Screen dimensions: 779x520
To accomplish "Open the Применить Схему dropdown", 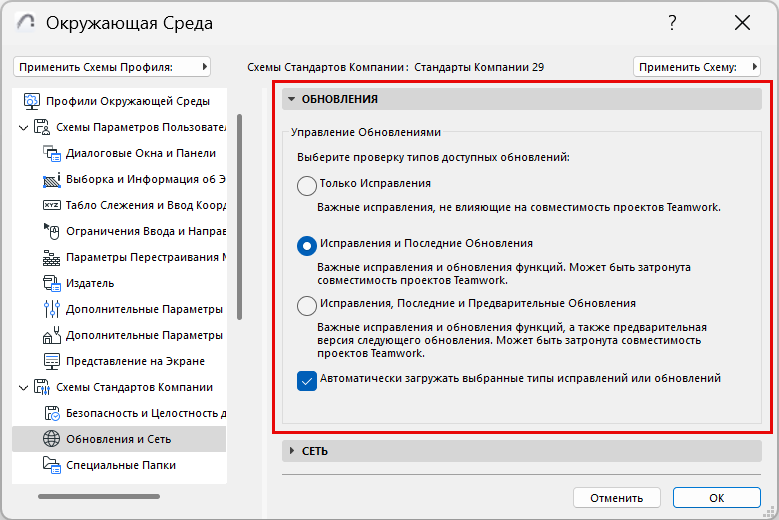I will pyautogui.click(x=697, y=67).
